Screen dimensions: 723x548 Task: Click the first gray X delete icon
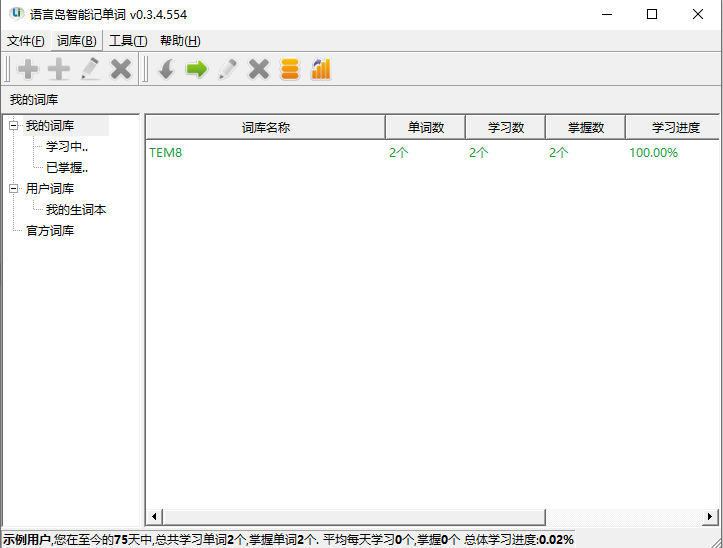point(121,70)
